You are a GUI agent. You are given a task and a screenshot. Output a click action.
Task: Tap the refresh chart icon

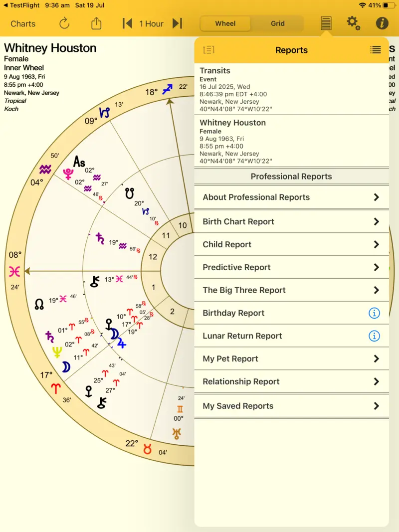(64, 23)
